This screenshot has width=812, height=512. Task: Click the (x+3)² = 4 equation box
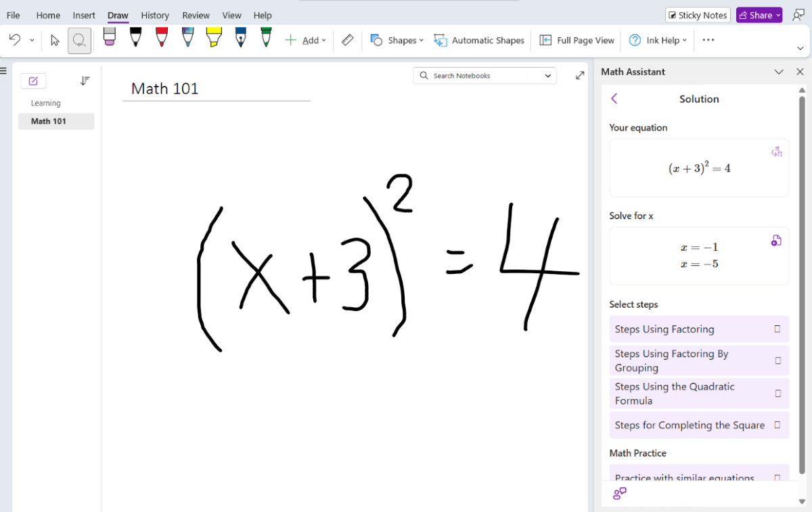pos(699,168)
